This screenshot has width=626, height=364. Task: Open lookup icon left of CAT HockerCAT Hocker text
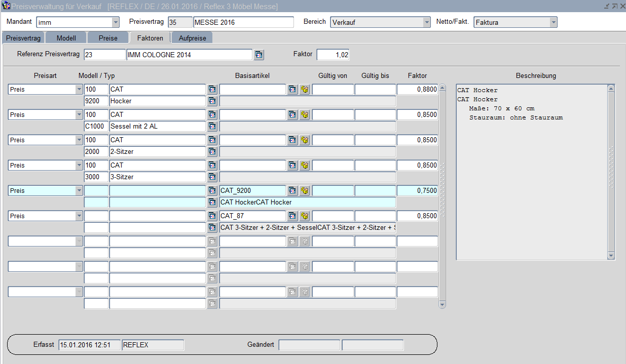point(212,202)
